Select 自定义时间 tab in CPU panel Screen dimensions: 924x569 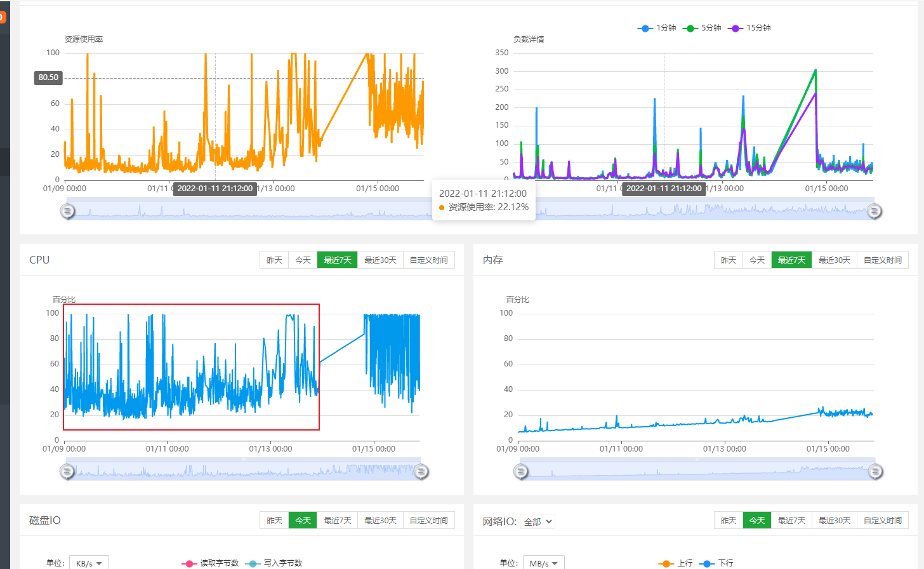pyautogui.click(x=429, y=260)
